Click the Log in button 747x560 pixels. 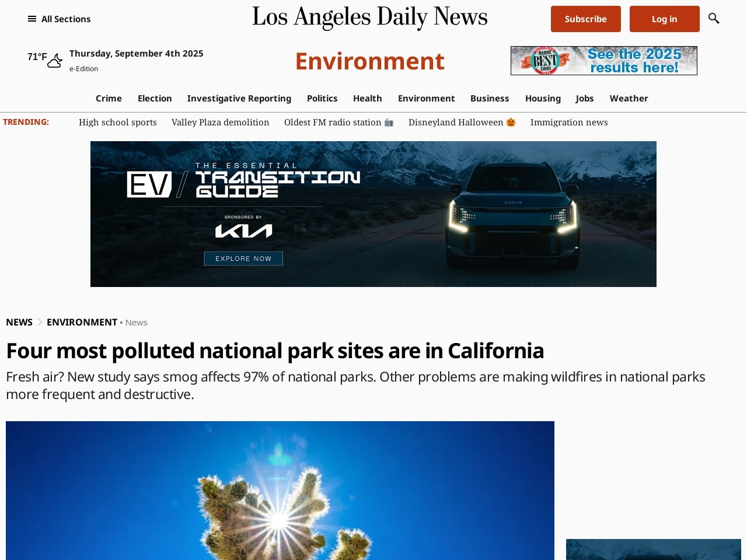(x=665, y=19)
